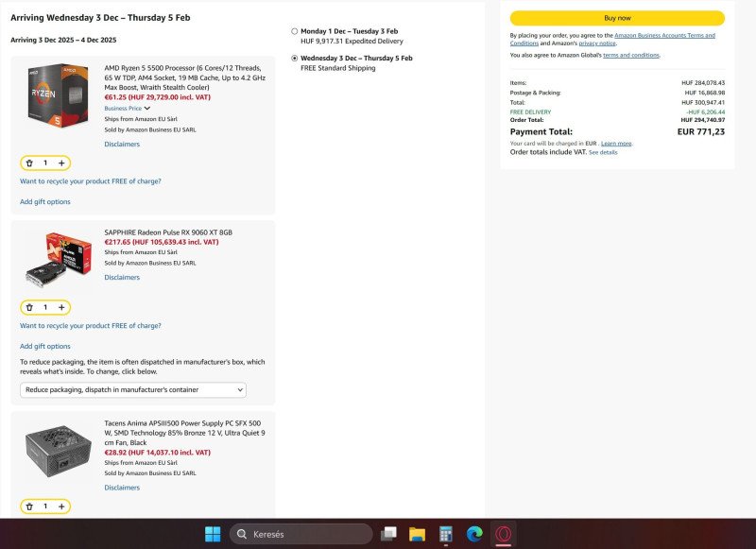Open Windows Start menu icon
This screenshot has height=549, width=756.
[213, 534]
